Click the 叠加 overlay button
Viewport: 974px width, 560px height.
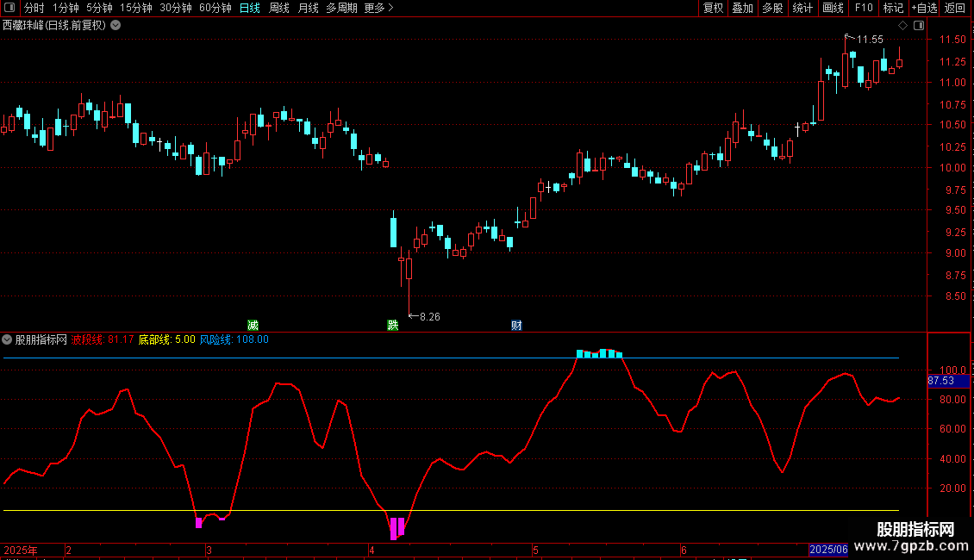pyautogui.click(x=742, y=8)
